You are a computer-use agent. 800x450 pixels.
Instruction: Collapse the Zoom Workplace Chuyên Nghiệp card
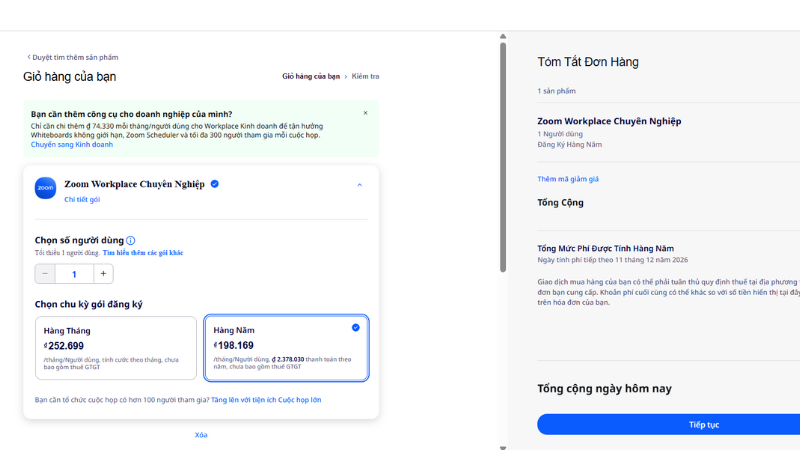click(360, 185)
